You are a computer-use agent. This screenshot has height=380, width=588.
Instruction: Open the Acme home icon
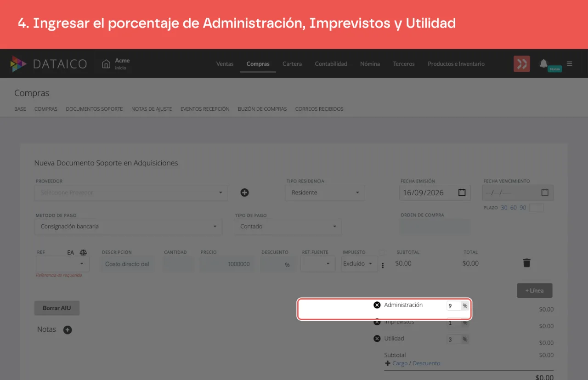pos(106,64)
